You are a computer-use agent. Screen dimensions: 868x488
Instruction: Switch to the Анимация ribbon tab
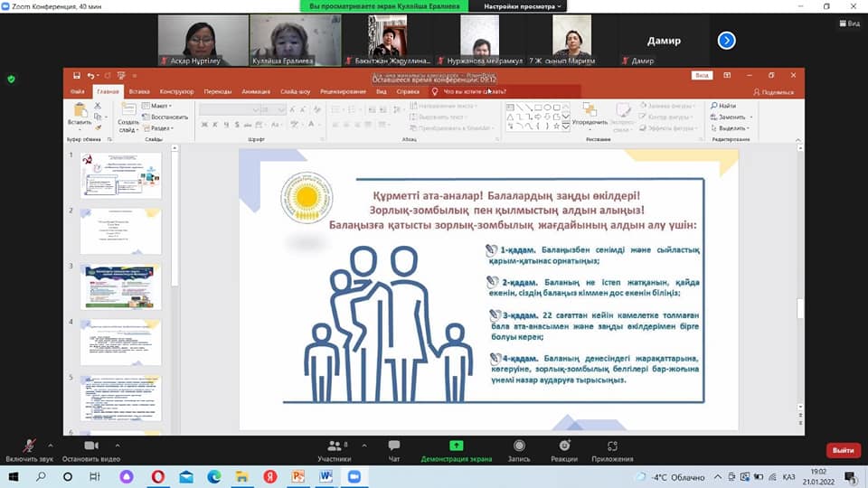tap(256, 91)
